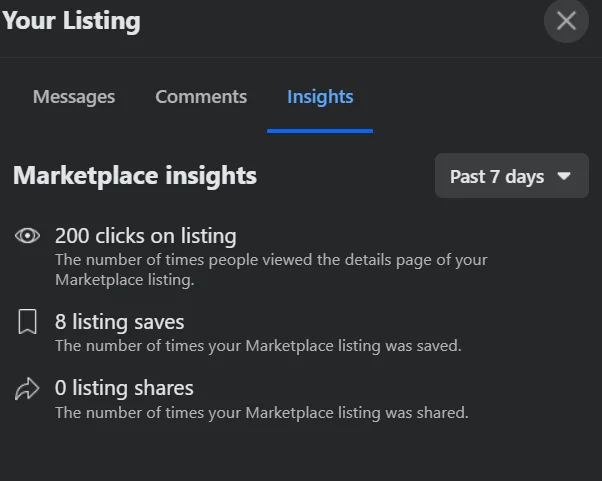This screenshot has width=602, height=481.
Task: Select the Insights tab
Action: (x=320, y=97)
